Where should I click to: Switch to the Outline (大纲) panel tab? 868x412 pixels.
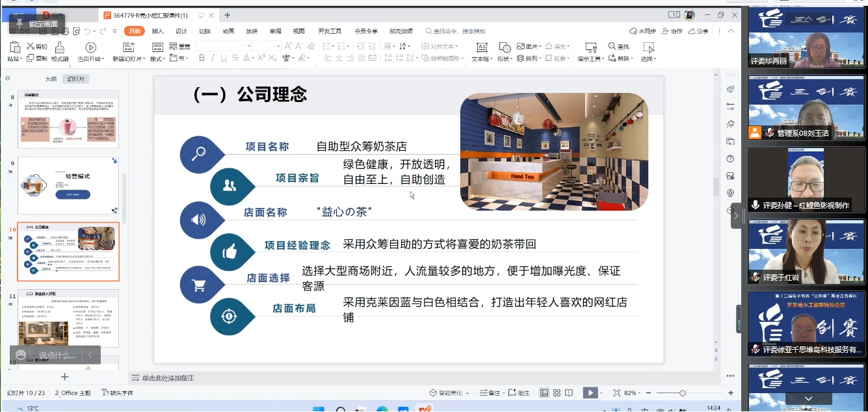pos(51,79)
